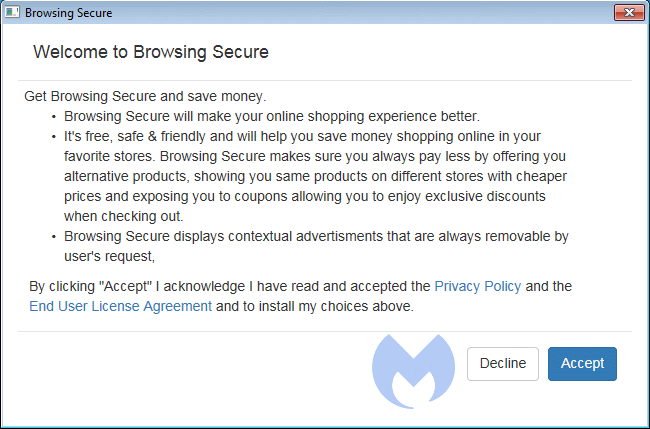Click the "Get Browsing Secure and save money" line
Image resolution: width=650 pixels, height=429 pixels.
(145, 96)
